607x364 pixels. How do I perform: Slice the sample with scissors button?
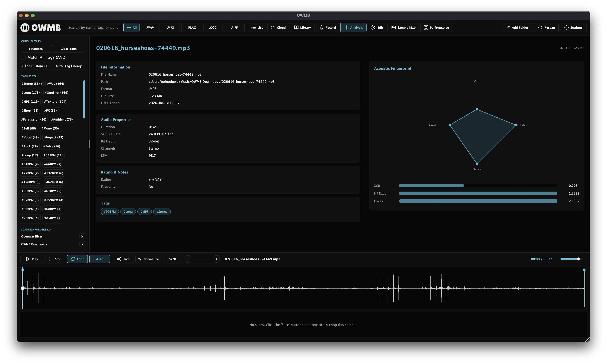(x=123, y=259)
